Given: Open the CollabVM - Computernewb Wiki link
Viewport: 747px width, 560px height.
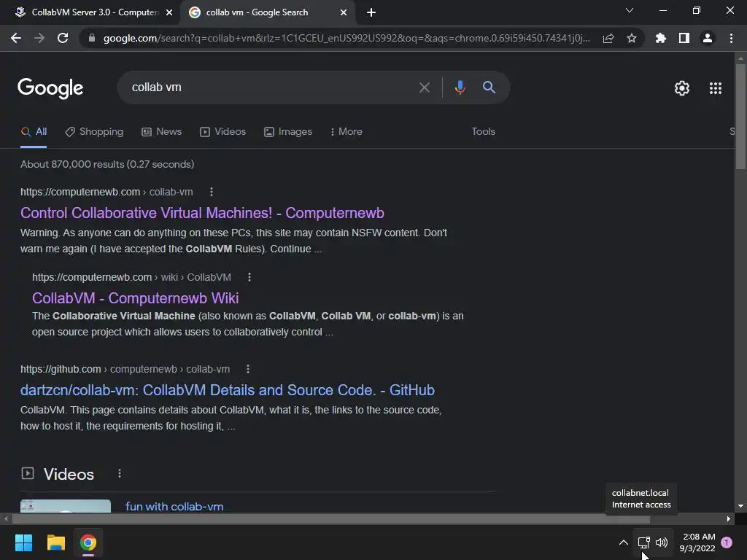Looking at the screenshot, I should click(135, 298).
